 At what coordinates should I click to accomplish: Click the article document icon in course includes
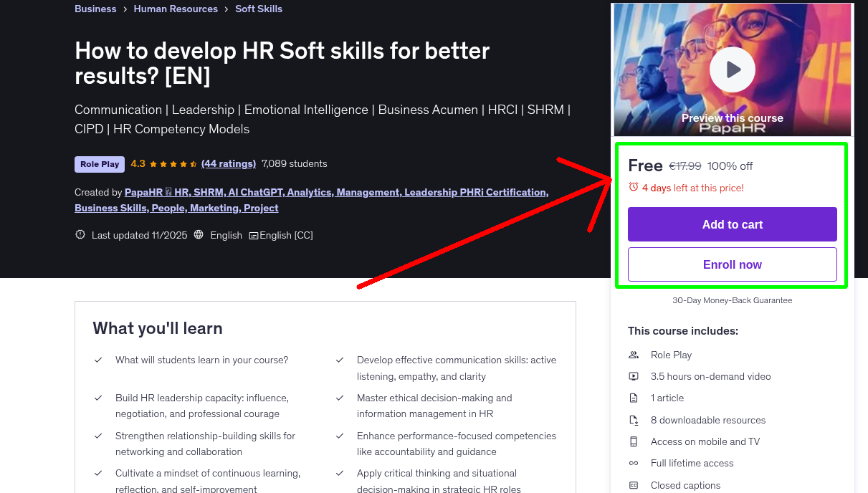click(x=634, y=398)
